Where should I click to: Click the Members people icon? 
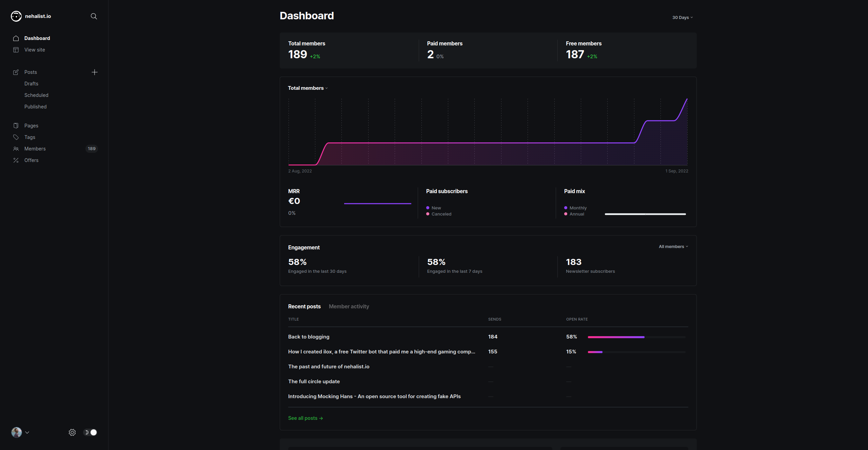click(x=16, y=149)
